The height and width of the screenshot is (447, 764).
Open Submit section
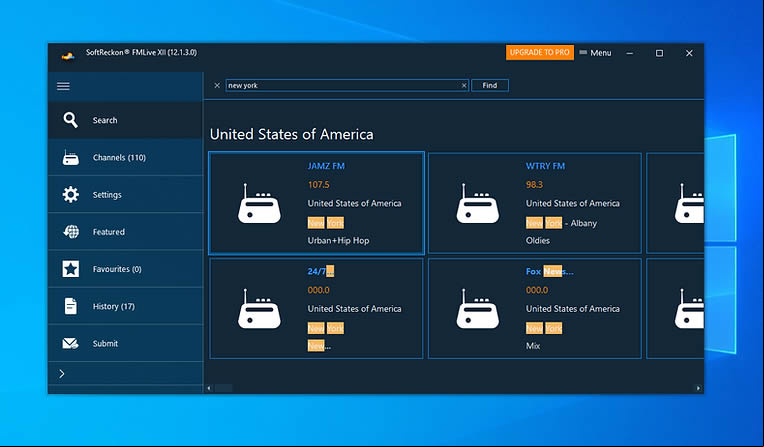click(126, 343)
